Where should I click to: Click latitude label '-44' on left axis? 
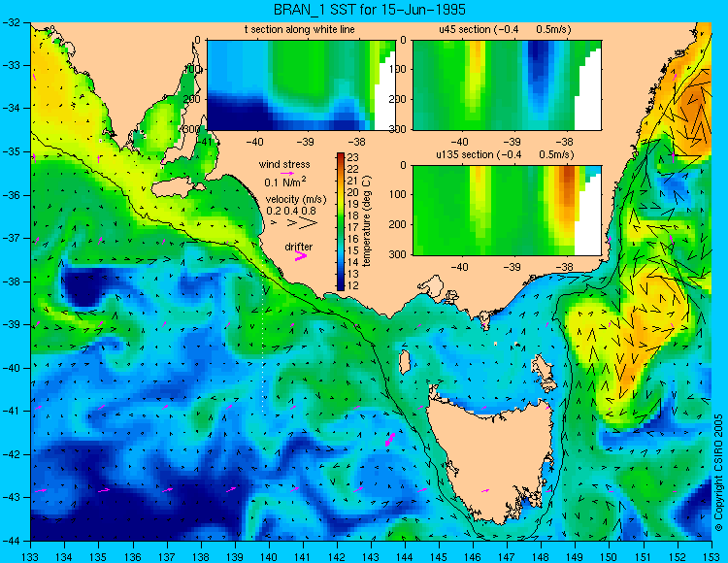11,541
